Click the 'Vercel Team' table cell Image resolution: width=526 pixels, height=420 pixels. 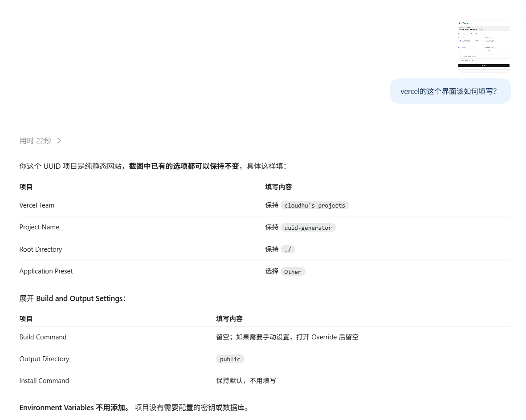click(x=37, y=205)
